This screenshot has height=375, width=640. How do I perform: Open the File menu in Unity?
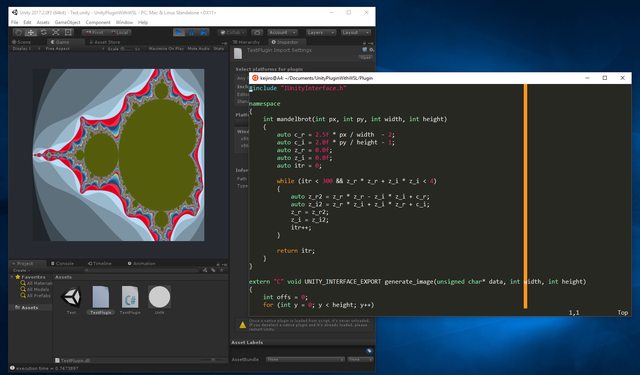(14, 22)
